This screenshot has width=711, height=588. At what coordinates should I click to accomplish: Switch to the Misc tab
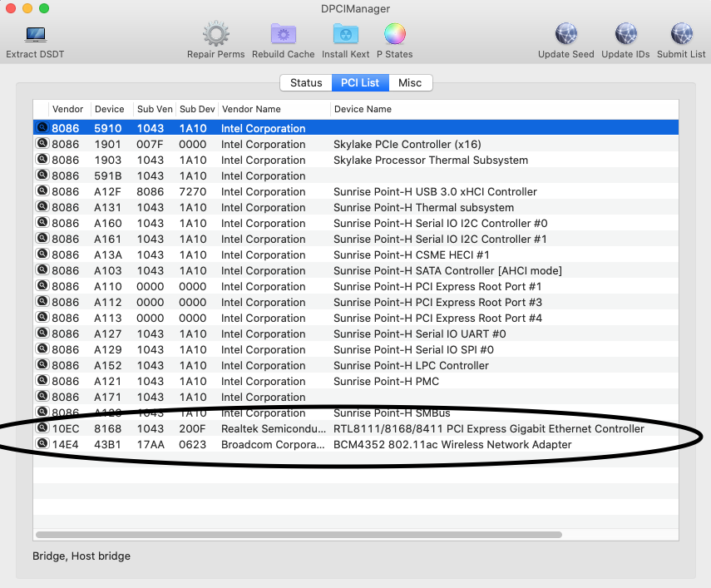pos(410,83)
